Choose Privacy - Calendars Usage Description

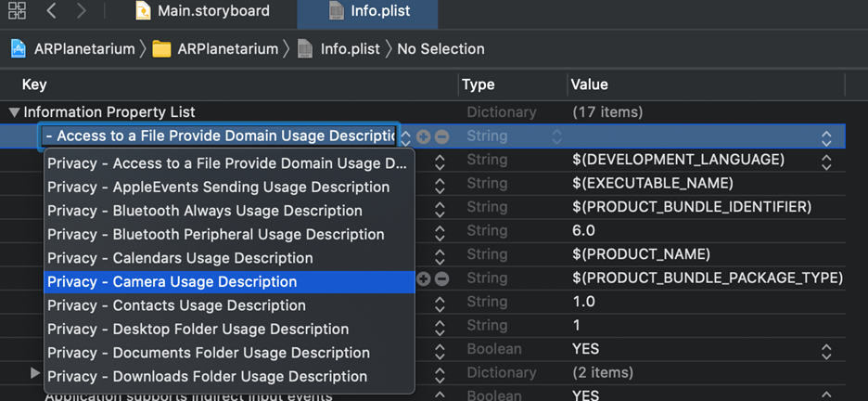tap(229, 258)
